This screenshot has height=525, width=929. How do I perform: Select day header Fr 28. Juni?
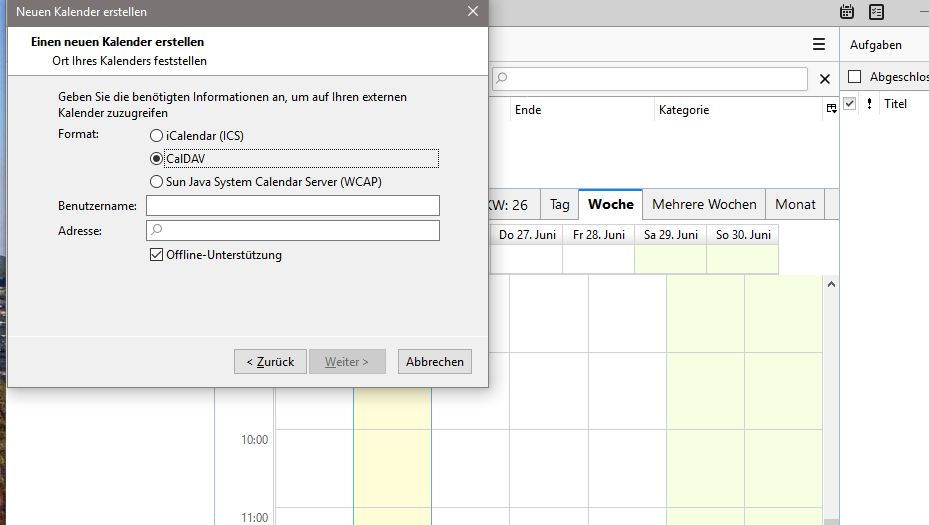(x=598, y=235)
